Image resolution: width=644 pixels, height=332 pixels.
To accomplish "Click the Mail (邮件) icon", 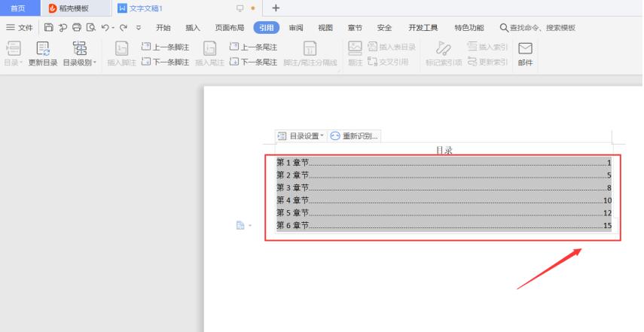I will [525, 49].
